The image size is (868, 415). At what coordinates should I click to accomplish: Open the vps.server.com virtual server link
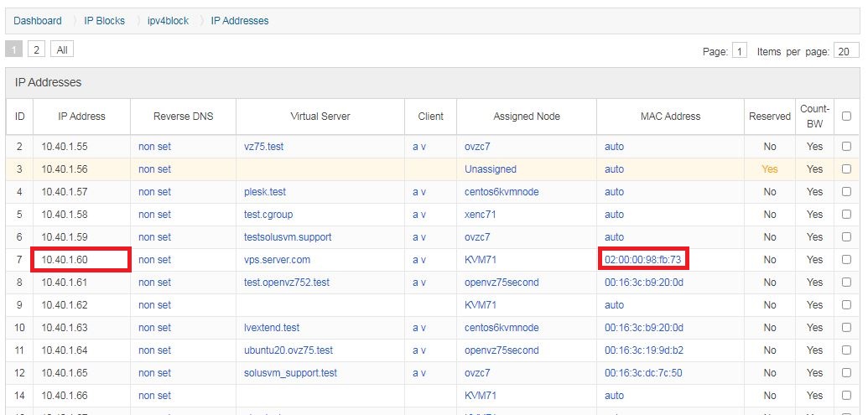(278, 260)
